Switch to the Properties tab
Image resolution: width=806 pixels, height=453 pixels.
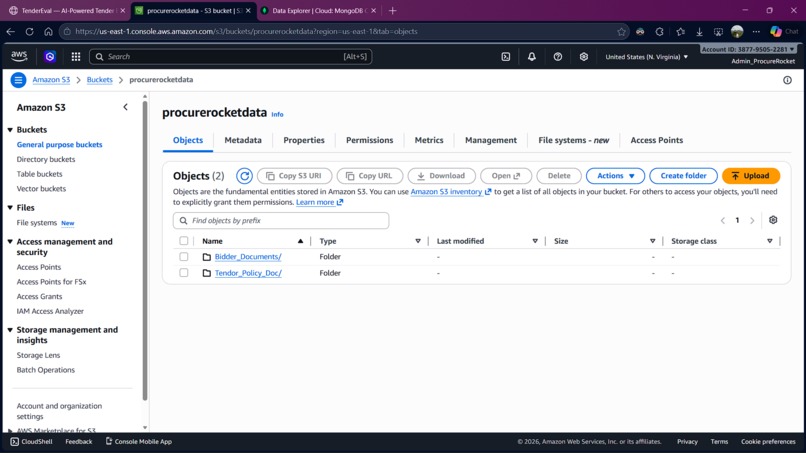click(304, 140)
